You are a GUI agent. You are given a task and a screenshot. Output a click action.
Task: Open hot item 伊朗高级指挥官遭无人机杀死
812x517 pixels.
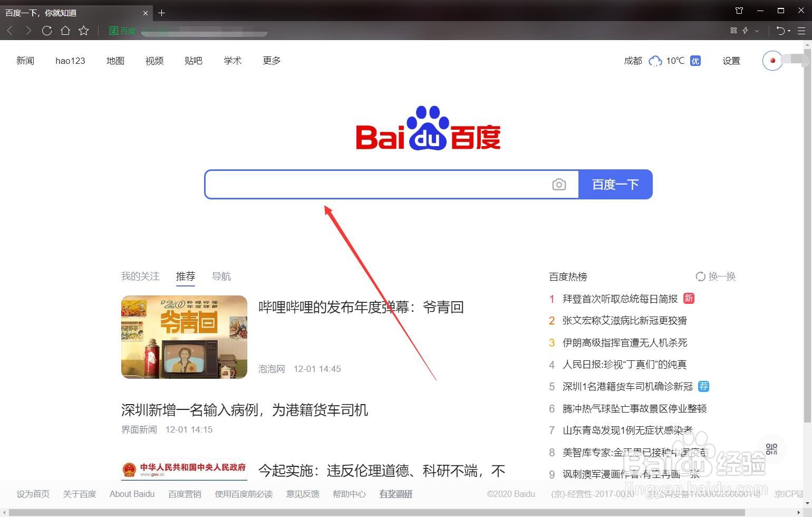[625, 342]
